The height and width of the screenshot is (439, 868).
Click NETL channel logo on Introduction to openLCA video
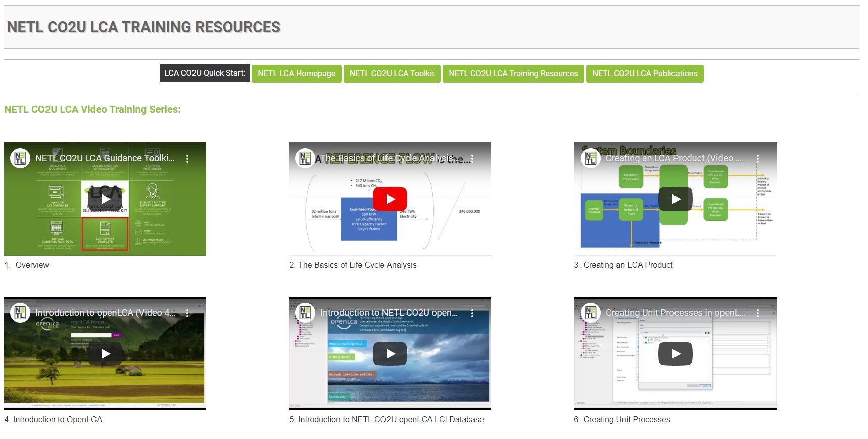click(x=20, y=313)
